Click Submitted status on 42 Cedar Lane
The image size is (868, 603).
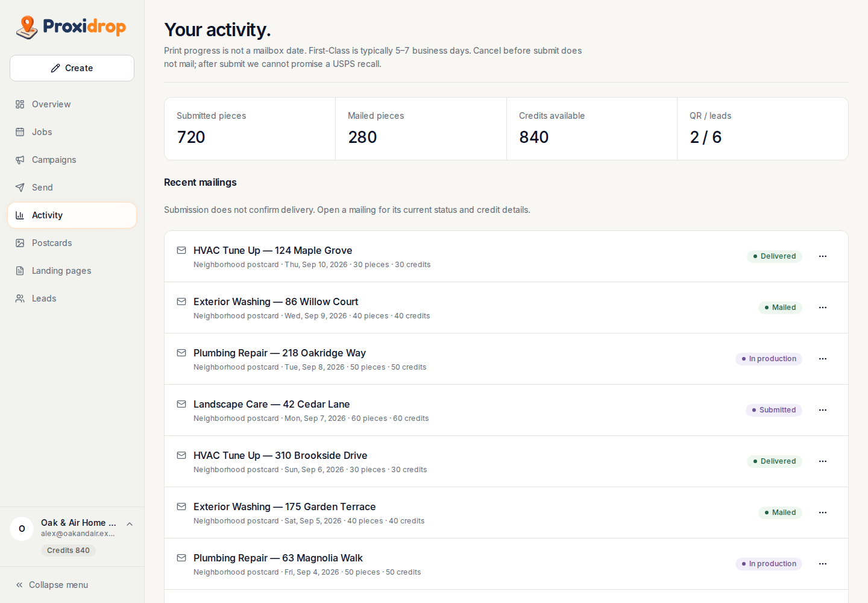click(774, 410)
